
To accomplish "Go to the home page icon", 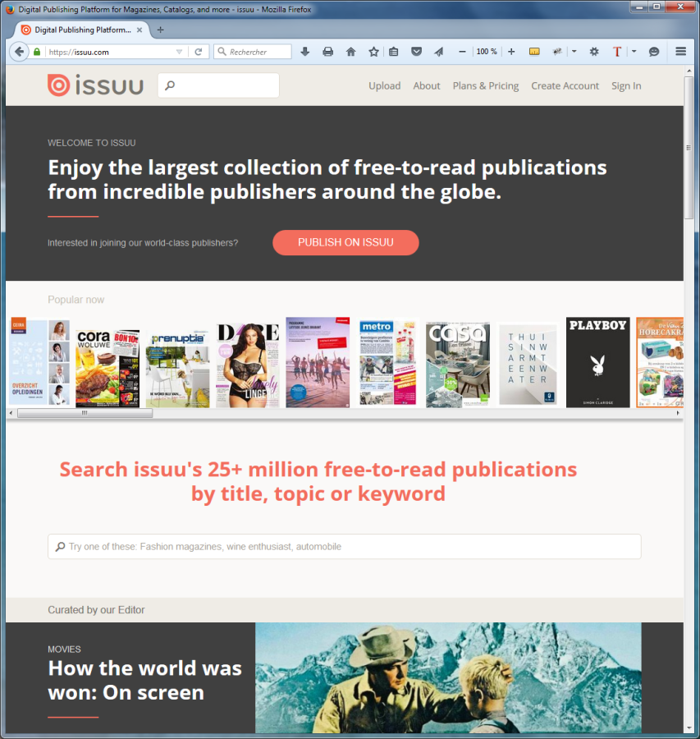I will click(351, 52).
